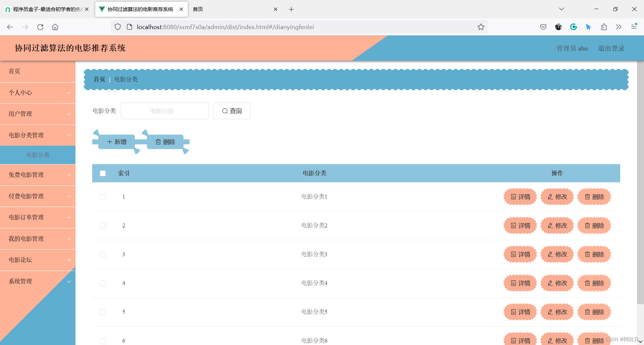644x345 pixels.
Task: Expand 我的电影管理 sidebar menu
Action: tap(38, 239)
